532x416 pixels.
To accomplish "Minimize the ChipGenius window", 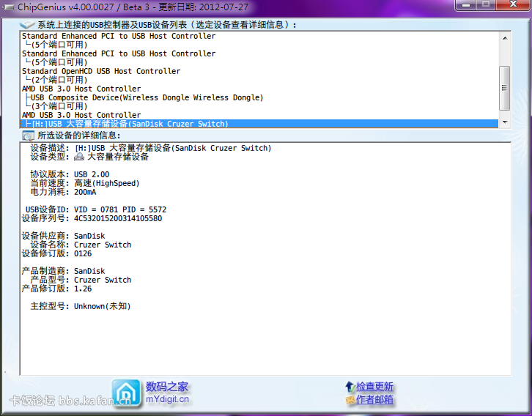I will click(x=467, y=5).
